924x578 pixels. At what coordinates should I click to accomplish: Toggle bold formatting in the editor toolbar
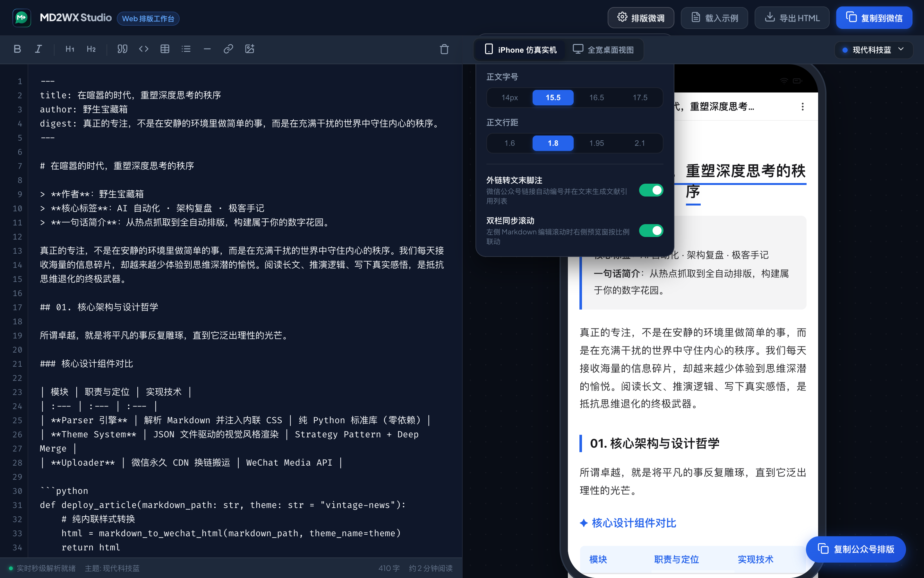click(17, 49)
